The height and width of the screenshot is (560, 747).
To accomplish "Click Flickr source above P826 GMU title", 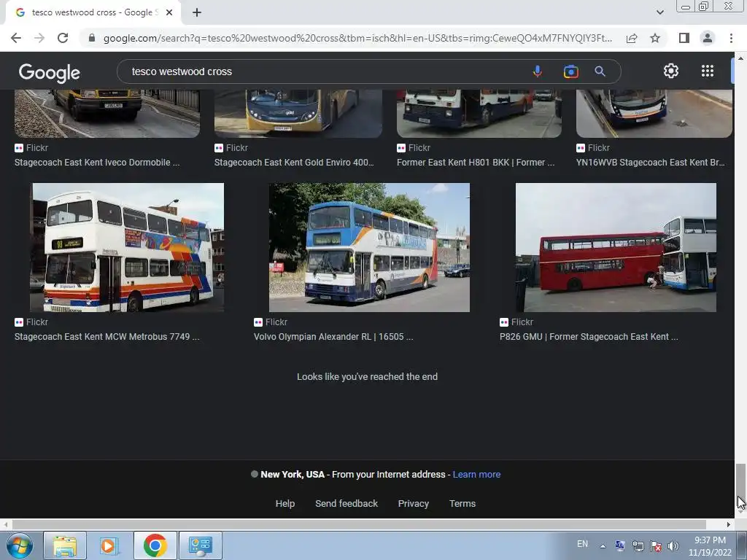I will pyautogui.click(x=516, y=322).
